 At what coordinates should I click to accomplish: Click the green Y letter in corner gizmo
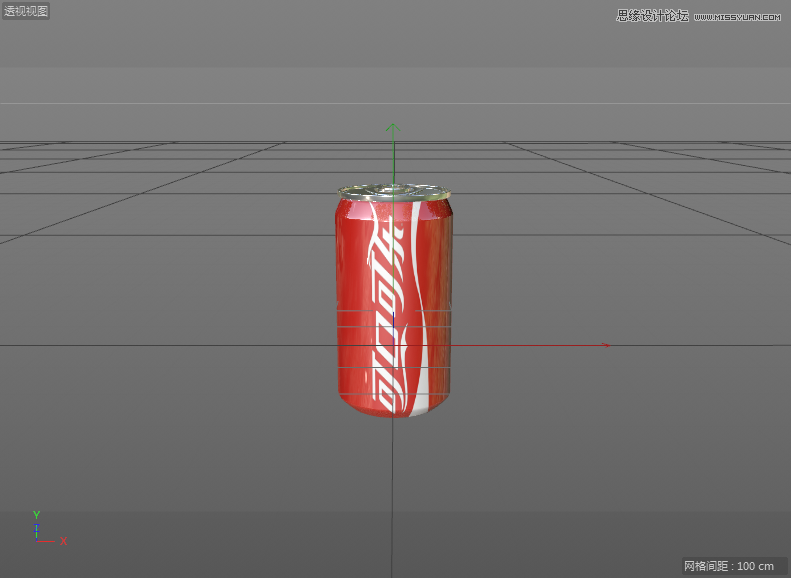36,515
